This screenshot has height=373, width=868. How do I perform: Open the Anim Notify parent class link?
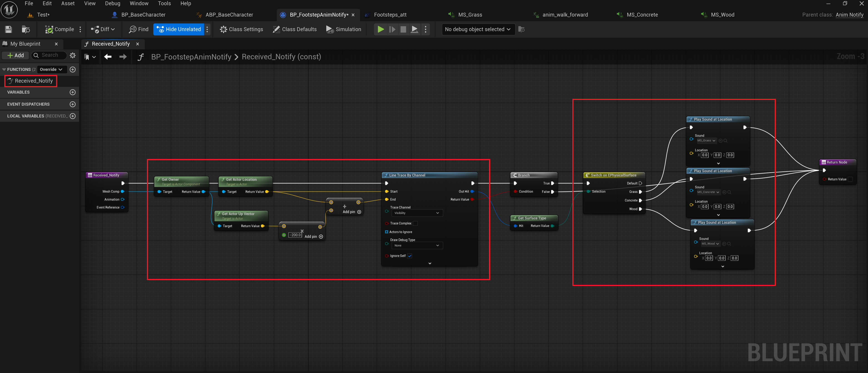(x=849, y=15)
